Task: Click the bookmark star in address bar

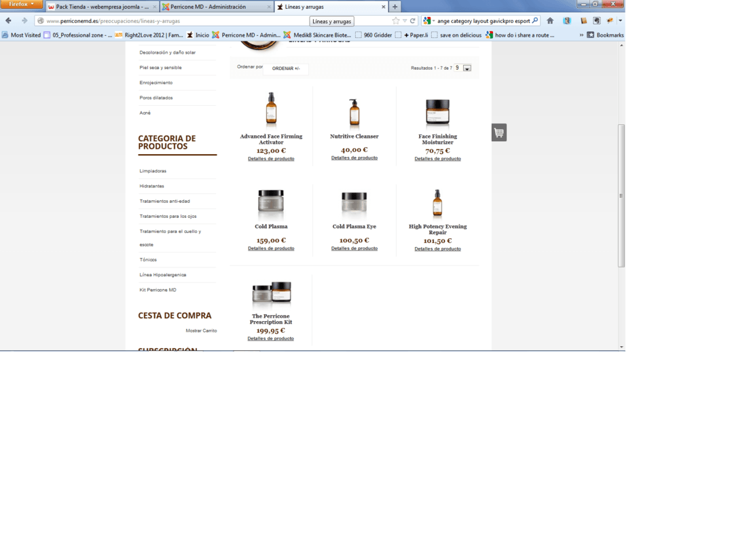Action: (395, 20)
